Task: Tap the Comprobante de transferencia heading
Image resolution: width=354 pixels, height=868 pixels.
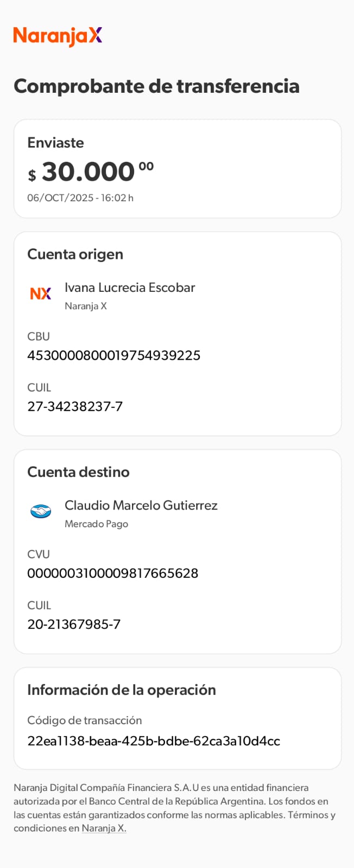Action: 156,86
